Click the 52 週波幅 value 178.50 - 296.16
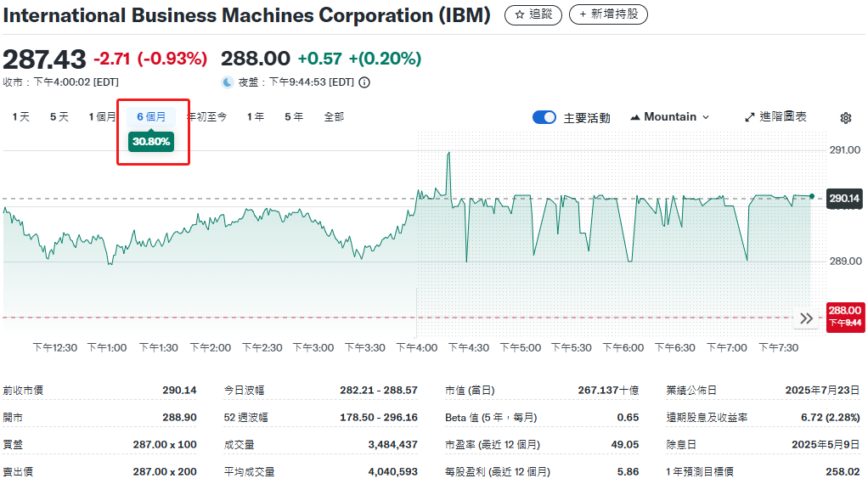This screenshot has height=484, width=868. click(379, 417)
